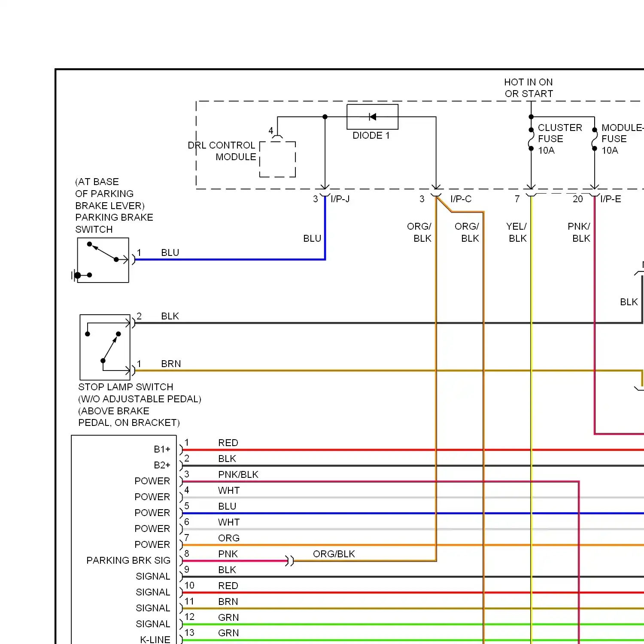Click the 'YEL/BLK' wire color label
The image size is (644, 644).
tap(516, 232)
